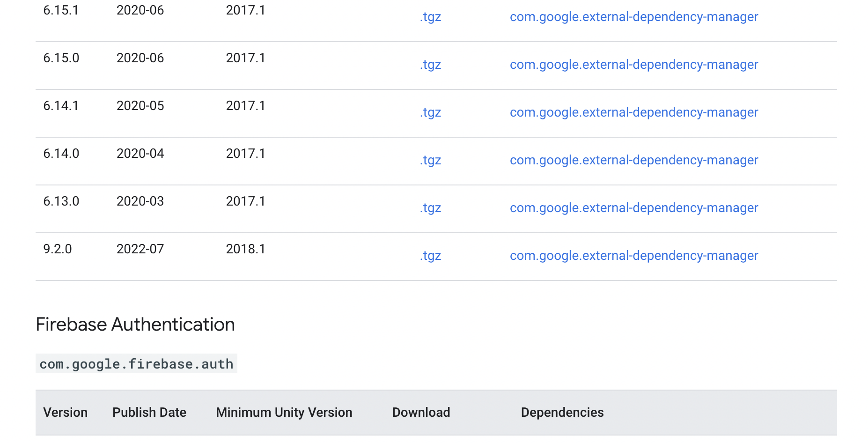The image size is (868, 443).
Task: Download the .tgz file for version 6.13.0
Action: click(430, 208)
